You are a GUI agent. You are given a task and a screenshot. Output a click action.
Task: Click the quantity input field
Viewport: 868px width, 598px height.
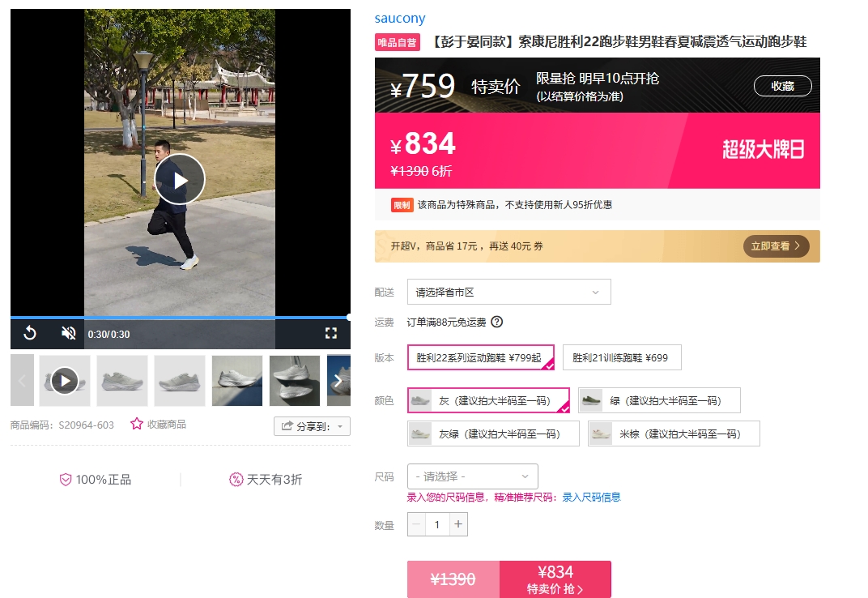pos(437,524)
